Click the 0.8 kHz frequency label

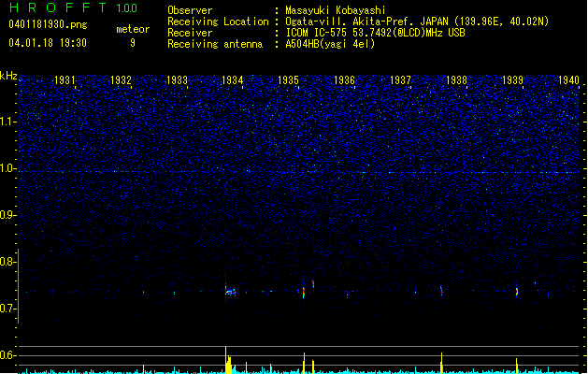[x=8, y=262]
